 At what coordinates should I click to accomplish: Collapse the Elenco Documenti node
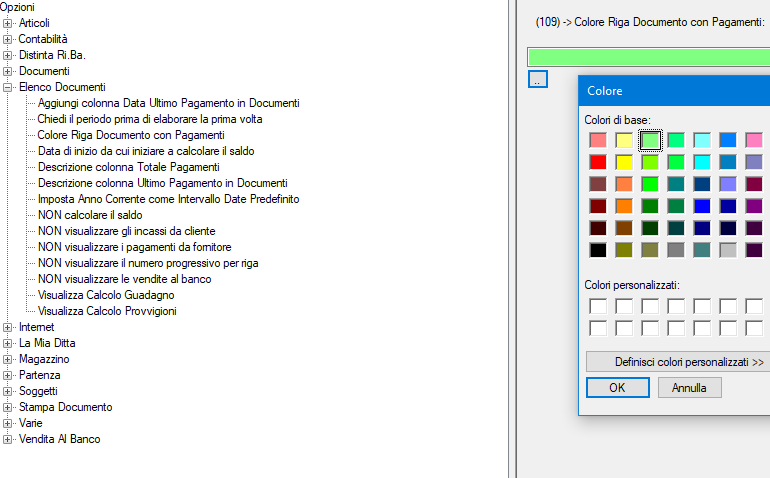(8, 87)
